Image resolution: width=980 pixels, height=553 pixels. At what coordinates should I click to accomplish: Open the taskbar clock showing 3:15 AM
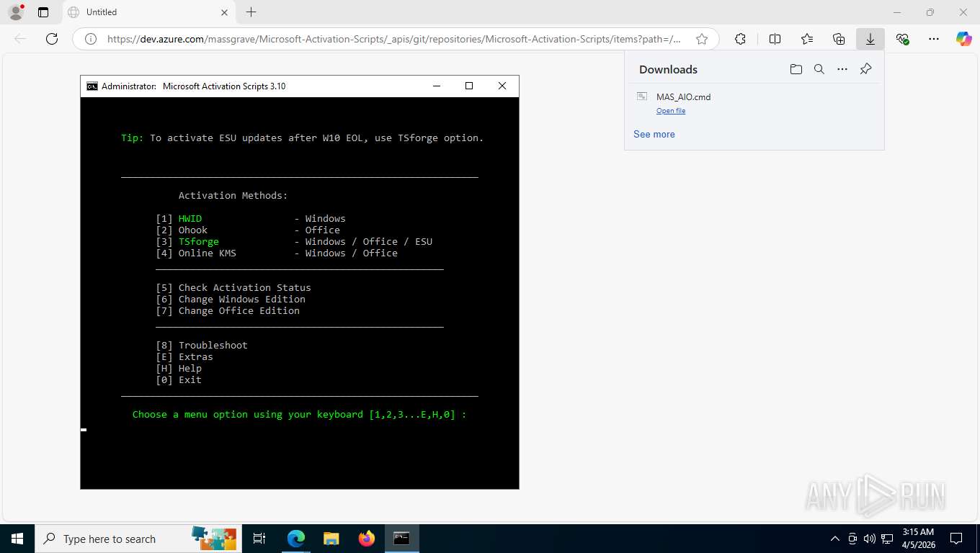pyautogui.click(x=918, y=539)
